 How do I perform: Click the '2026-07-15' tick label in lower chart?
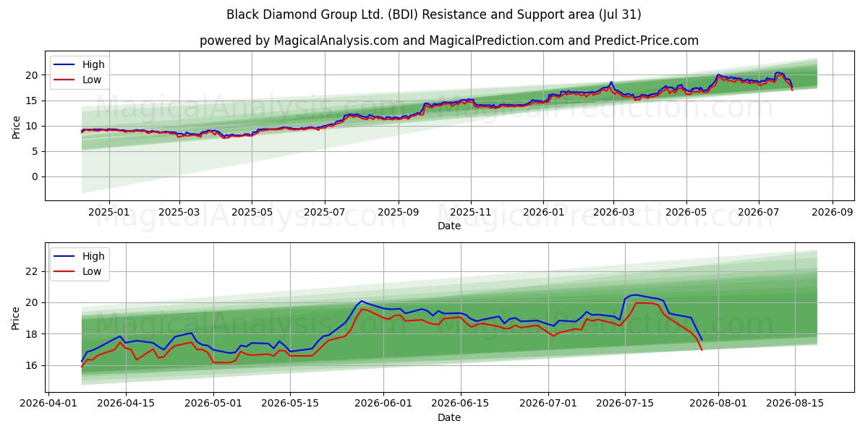(625, 403)
